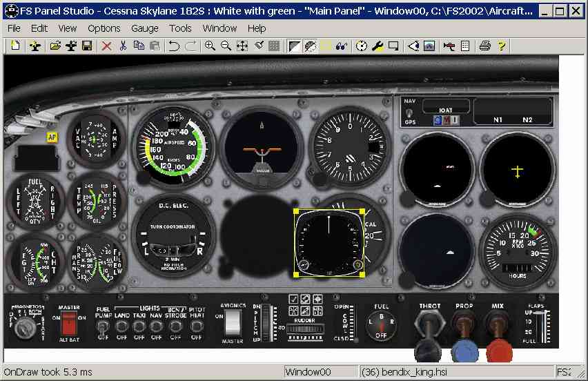Viewport: 588px width, 381px height.
Task: Flip the PITOT HEAT switch
Action: 196,327
